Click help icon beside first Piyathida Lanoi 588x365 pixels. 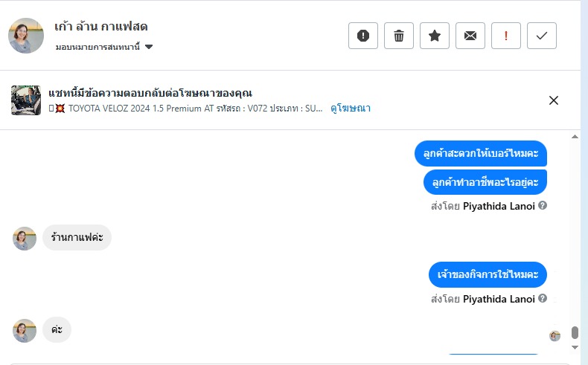[x=543, y=205]
